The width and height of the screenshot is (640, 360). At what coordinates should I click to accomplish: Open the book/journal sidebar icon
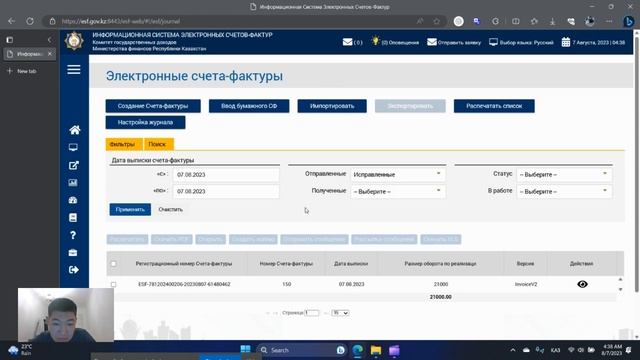[x=73, y=218]
